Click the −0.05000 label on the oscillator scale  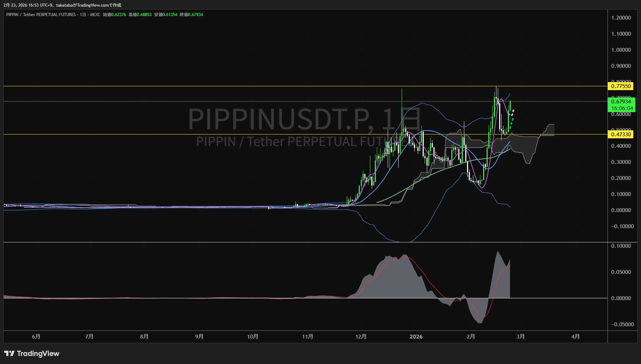(x=622, y=325)
